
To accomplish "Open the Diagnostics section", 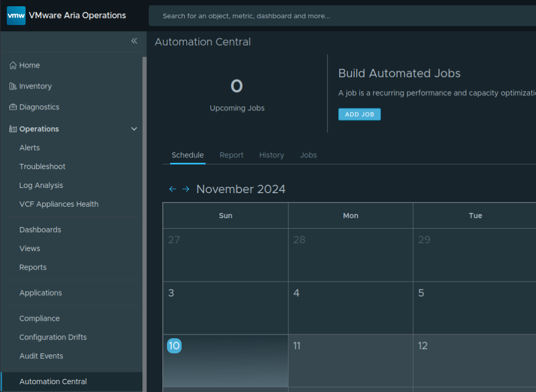I will coord(39,107).
